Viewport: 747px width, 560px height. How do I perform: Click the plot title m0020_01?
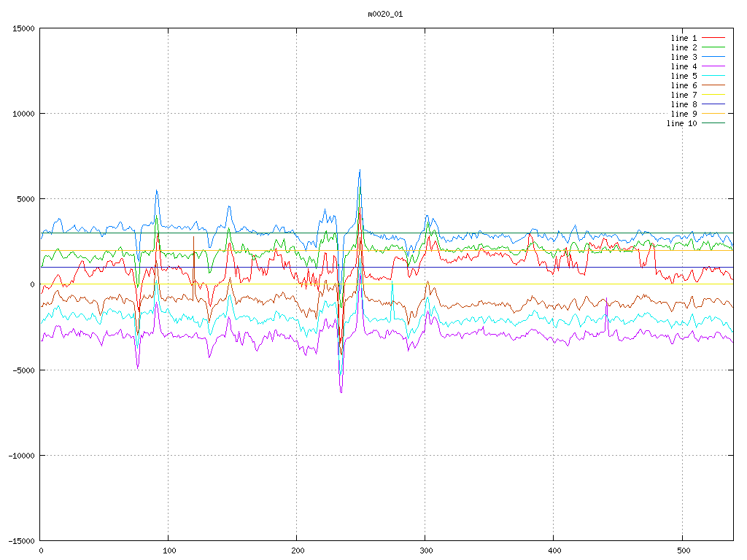click(x=385, y=14)
